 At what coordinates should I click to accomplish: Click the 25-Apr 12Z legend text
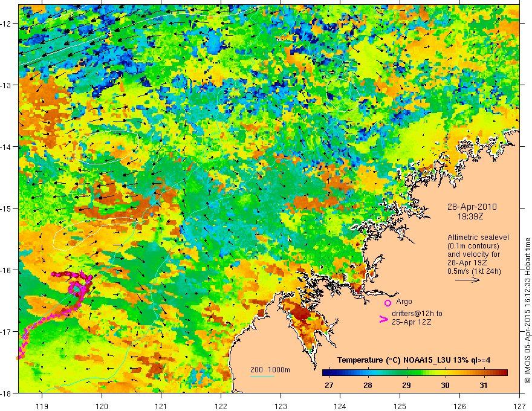[412, 322]
